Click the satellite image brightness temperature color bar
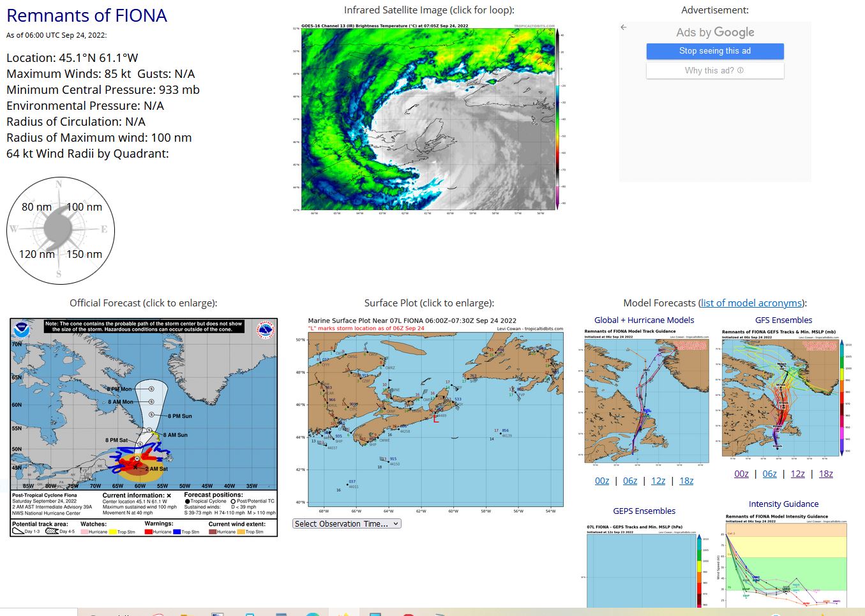Image resolution: width=865 pixels, height=616 pixels. (x=560, y=118)
